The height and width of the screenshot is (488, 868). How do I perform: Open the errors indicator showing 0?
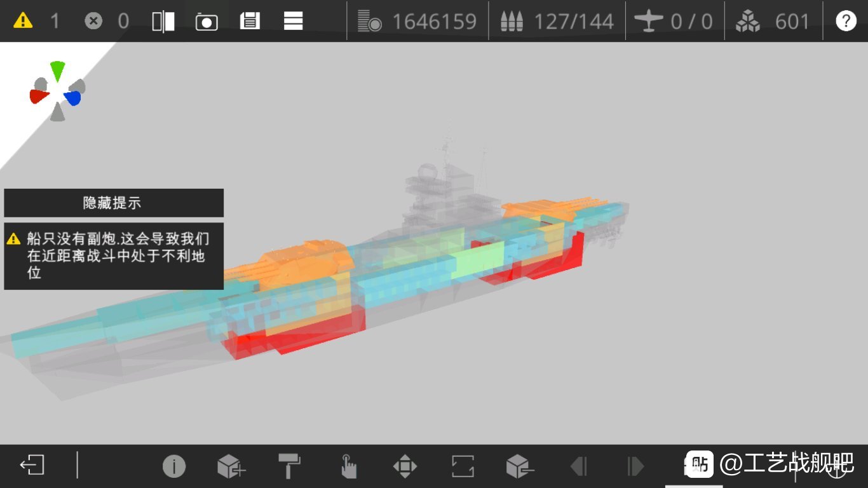pyautogui.click(x=93, y=21)
